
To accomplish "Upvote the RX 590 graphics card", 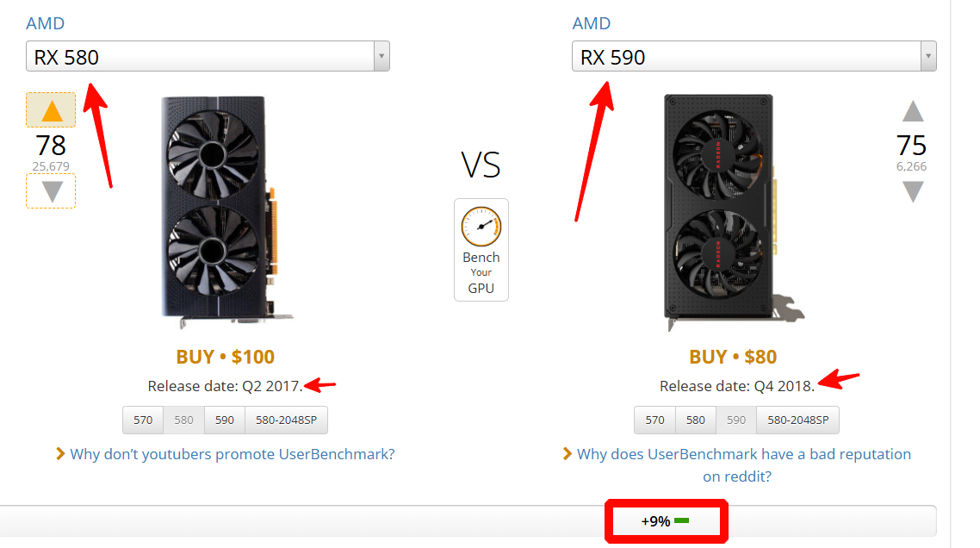I will [913, 111].
